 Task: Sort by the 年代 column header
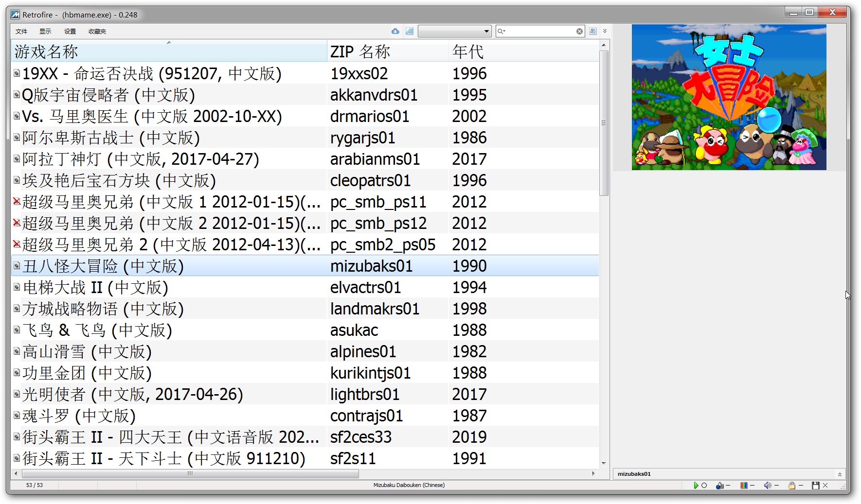pyautogui.click(x=523, y=52)
